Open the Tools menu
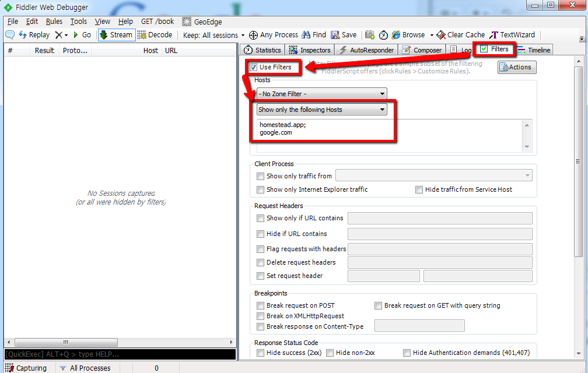Viewport: 588px width, 373px height. click(x=78, y=22)
